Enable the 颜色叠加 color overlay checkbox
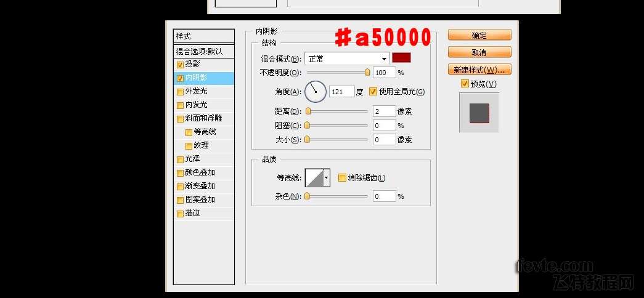644x298 pixels. click(180, 173)
